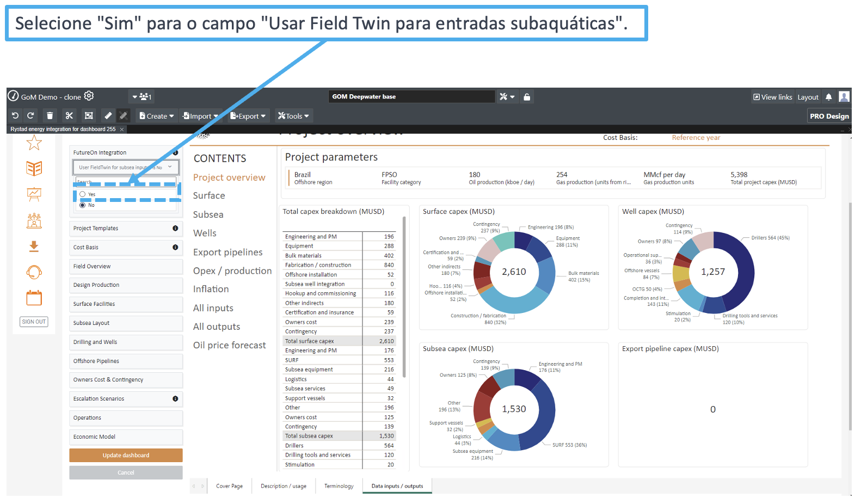
Task: Click the Update dashboard button
Action: point(126,456)
